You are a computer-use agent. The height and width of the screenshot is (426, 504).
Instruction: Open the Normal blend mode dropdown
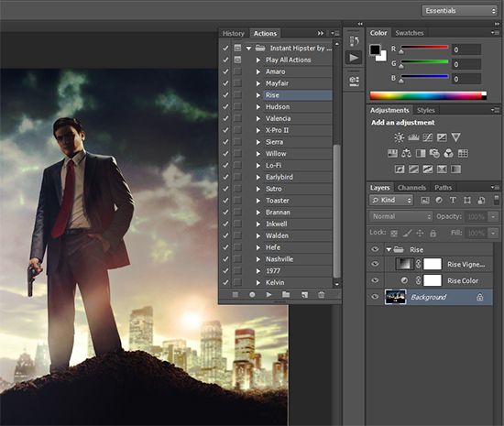tap(400, 216)
